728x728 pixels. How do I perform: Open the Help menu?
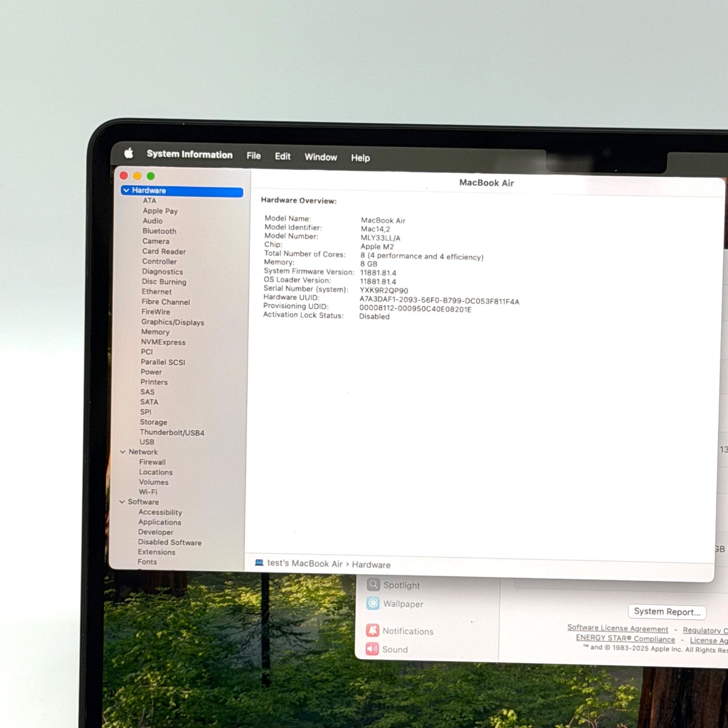(x=360, y=158)
